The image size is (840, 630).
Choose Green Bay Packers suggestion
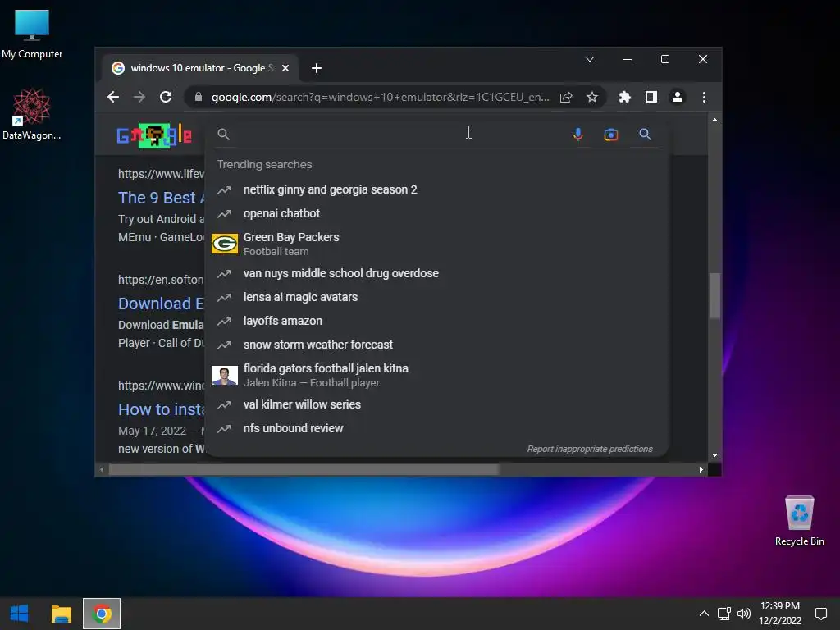click(436, 244)
